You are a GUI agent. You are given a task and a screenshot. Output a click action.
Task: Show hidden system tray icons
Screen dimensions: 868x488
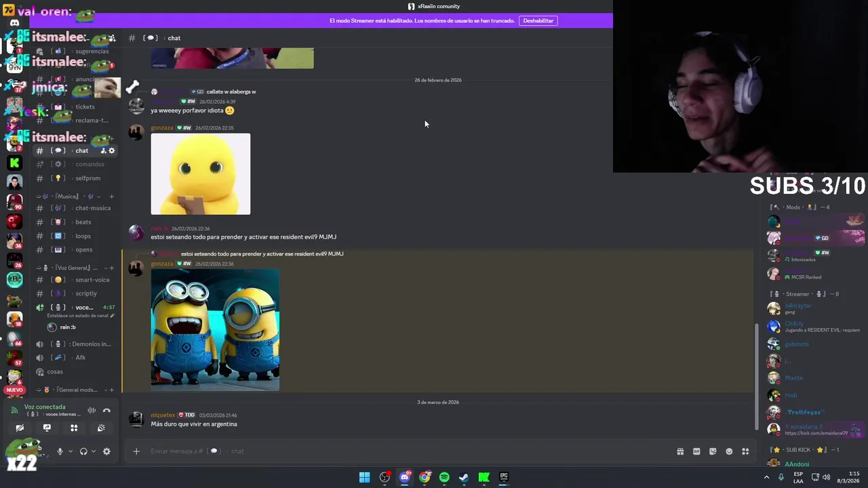pos(767,477)
